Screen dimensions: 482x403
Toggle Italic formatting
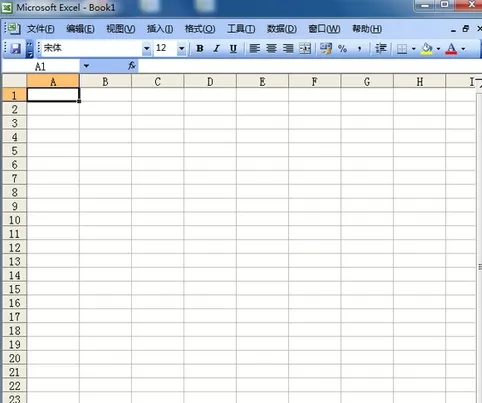pyautogui.click(x=217, y=49)
